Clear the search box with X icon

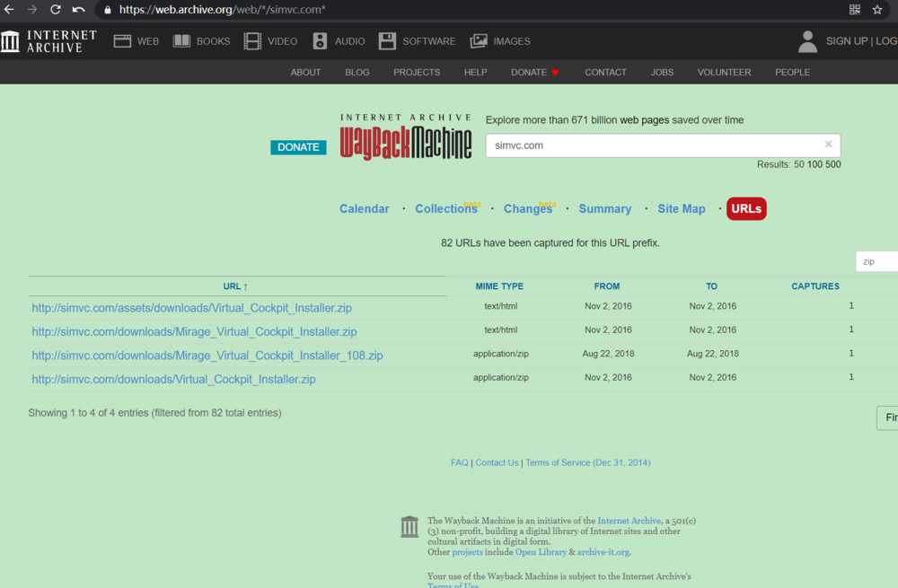point(828,145)
